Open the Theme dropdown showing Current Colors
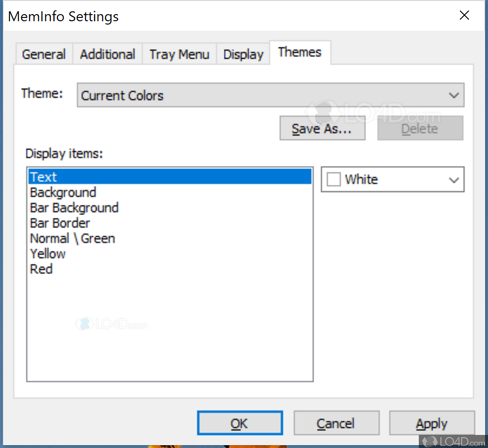Viewport: 488px width, 448px height. 271,95
